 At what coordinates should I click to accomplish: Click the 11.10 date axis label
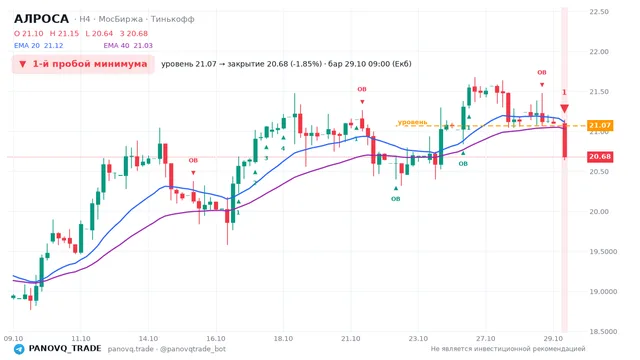pyautogui.click(x=80, y=339)
